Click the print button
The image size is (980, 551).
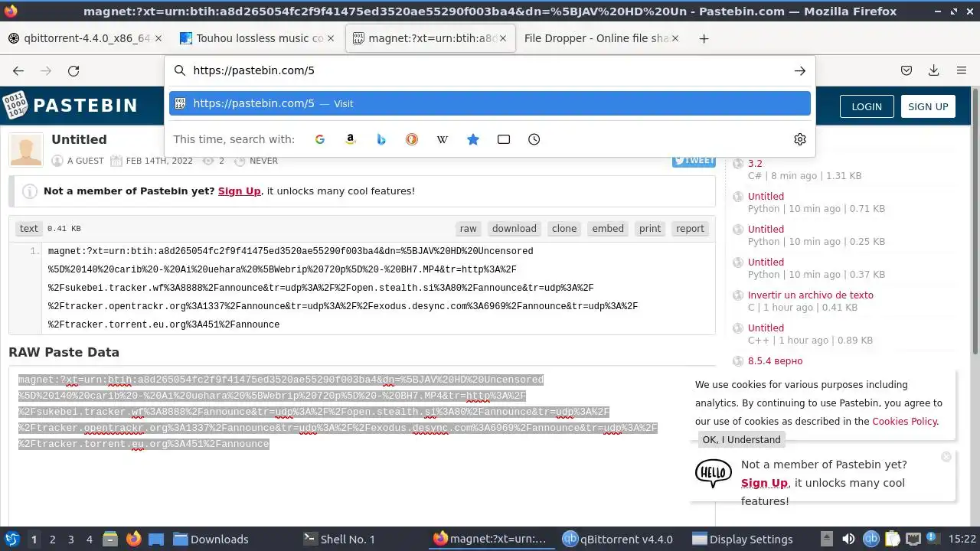pyautogui.click(x=650, y=228)
